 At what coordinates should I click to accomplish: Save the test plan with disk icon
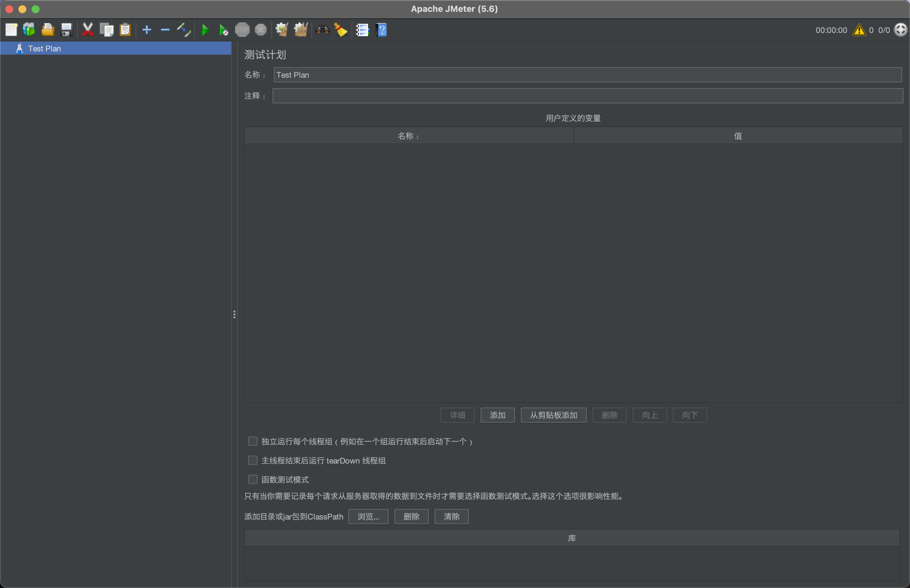[x=67, y=30]
